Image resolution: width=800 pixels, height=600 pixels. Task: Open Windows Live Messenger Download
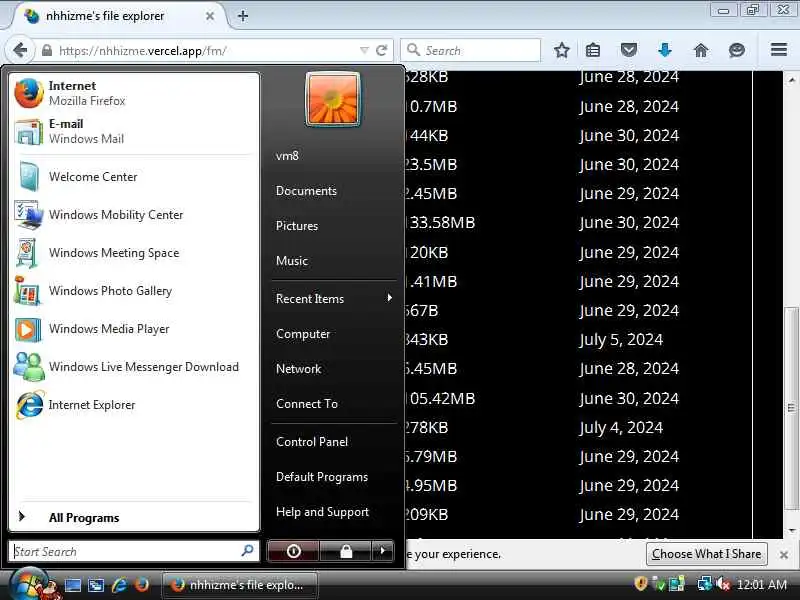click(134, 367)
